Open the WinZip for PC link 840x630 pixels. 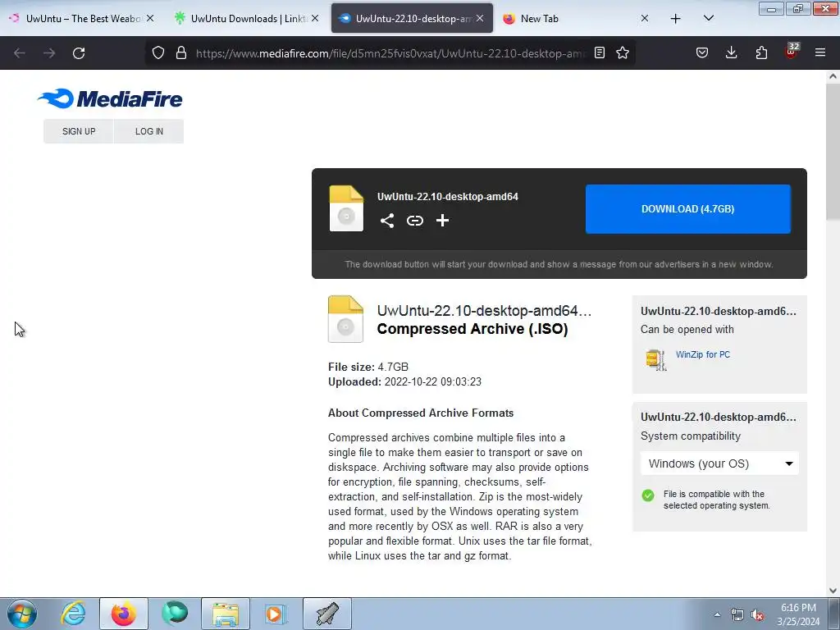coord(703,354)
